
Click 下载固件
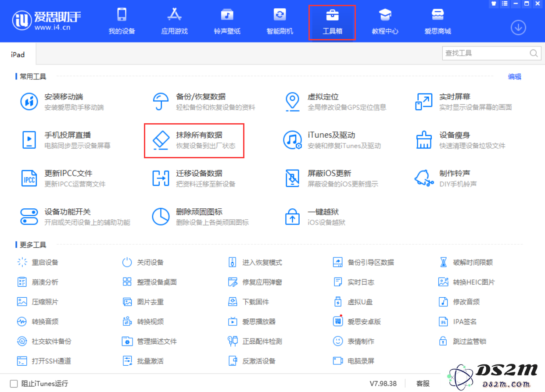pyautogui.click(x=248, y=302)
